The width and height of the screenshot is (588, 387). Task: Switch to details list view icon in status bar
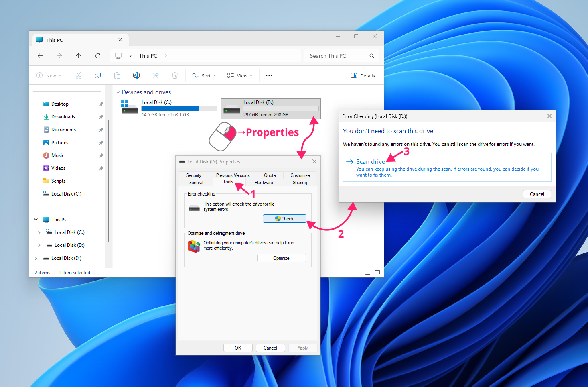368,273
